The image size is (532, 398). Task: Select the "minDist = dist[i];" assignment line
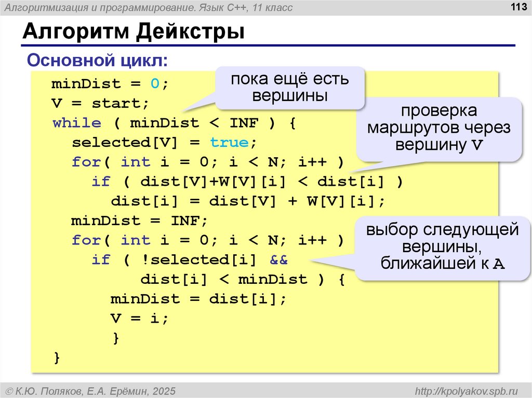tap(198, 299)
